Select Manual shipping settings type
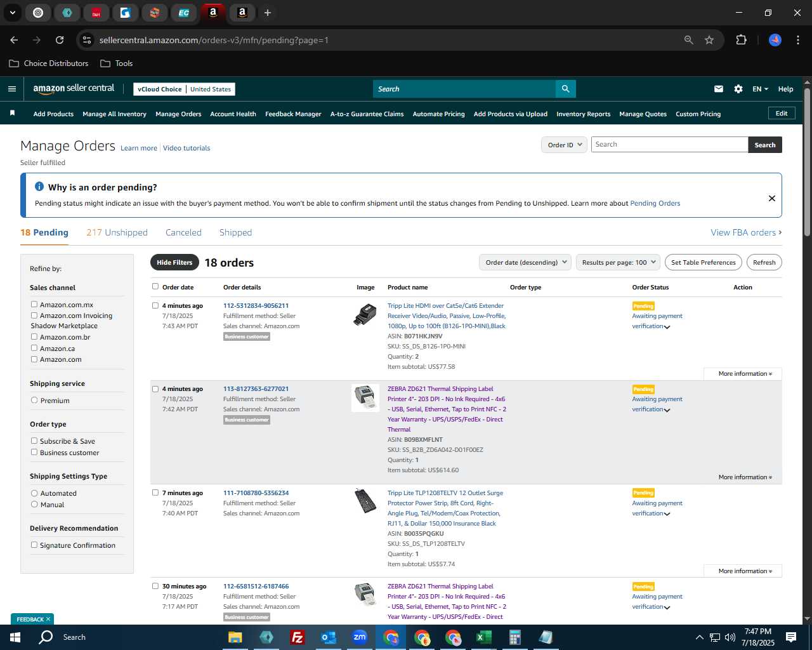The image size is (812, 650). (34, 504)
